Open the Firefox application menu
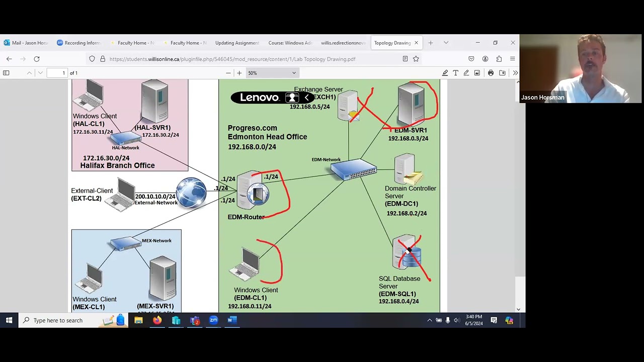 tap(512, 59)
